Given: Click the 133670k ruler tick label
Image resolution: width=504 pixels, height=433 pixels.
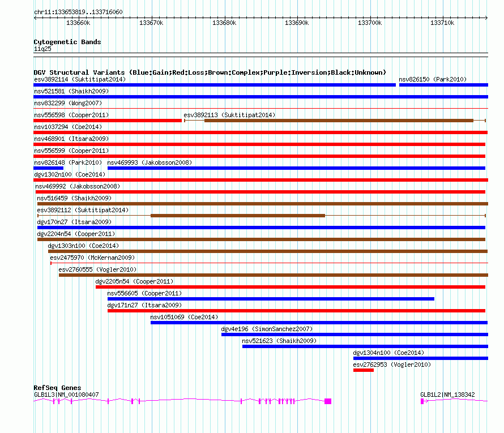Looking at the screenshot, I should coord(151,23).
